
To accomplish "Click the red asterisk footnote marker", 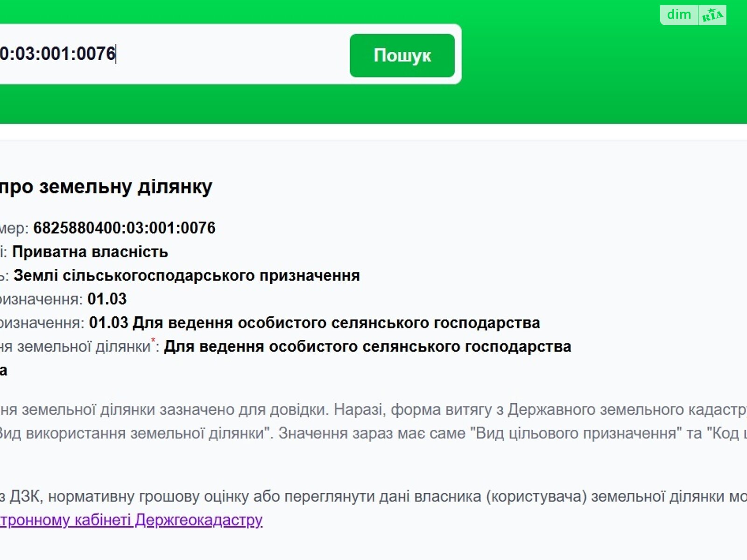I will [153, 340].
